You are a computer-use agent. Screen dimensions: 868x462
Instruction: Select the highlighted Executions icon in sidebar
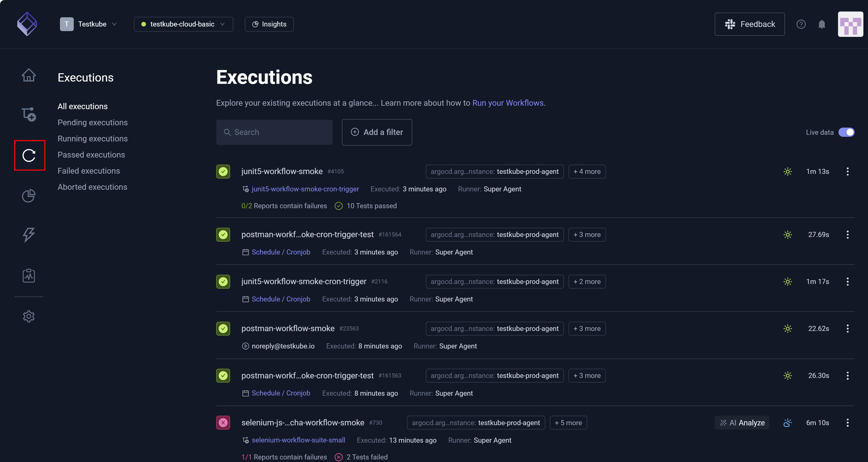point(29,155)
